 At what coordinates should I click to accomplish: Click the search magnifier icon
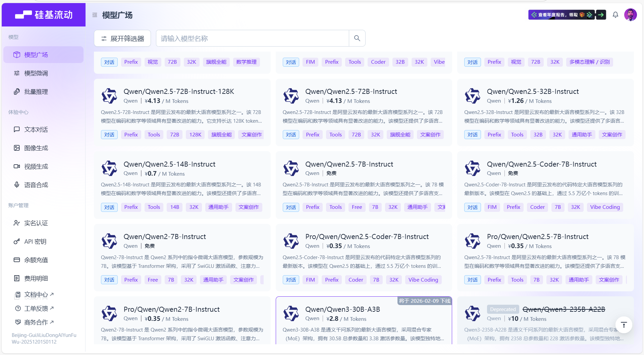357,38
